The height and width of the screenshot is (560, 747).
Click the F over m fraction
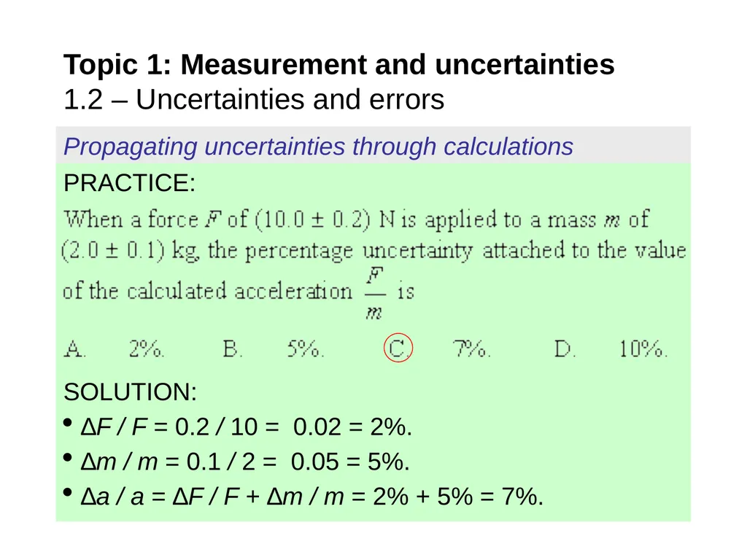375,293
